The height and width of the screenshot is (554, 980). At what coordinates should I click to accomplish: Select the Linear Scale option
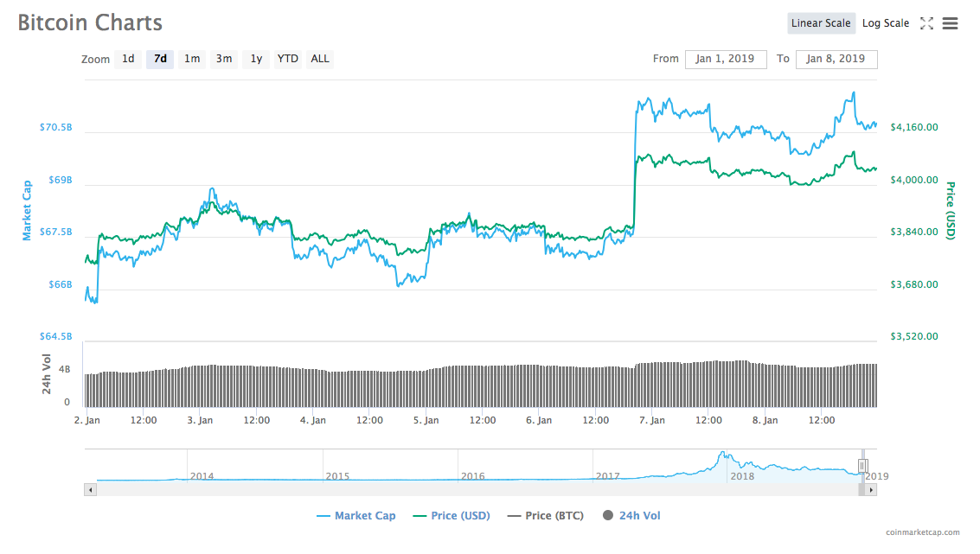pos(820,23)
